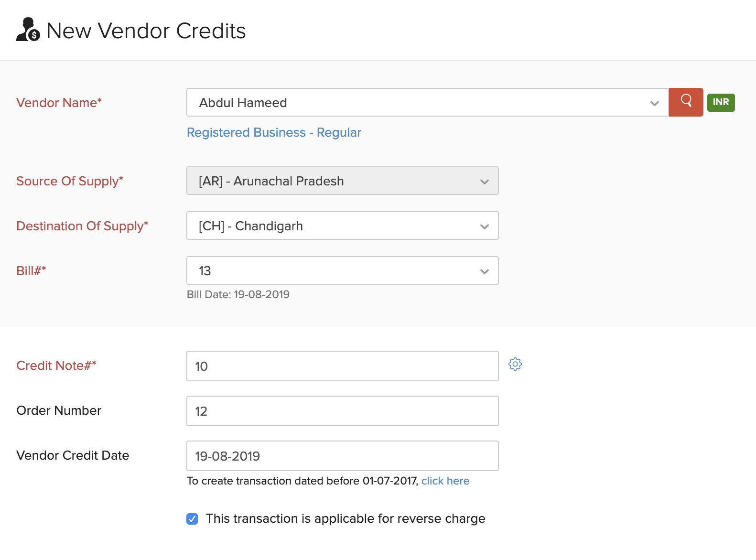Click the green INR currency badge
This screenshot has width=756, height=560.
pyautogui.click(x=721, y=102)
